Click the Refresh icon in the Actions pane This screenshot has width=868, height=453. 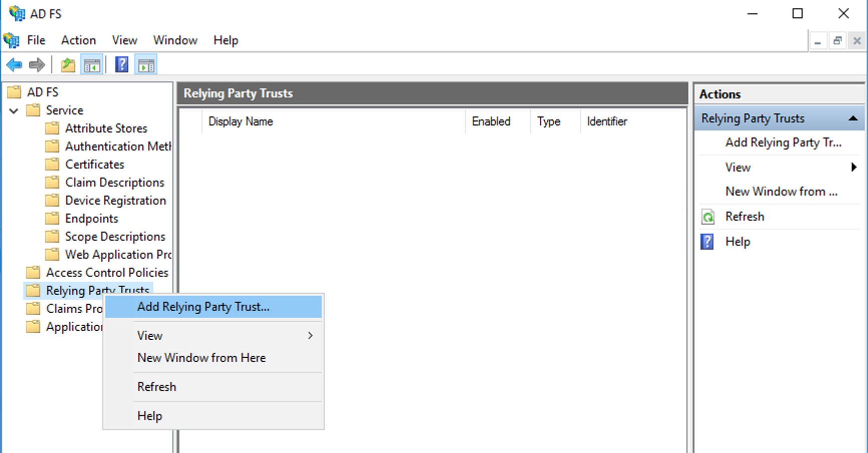click(x=708, y=216)
